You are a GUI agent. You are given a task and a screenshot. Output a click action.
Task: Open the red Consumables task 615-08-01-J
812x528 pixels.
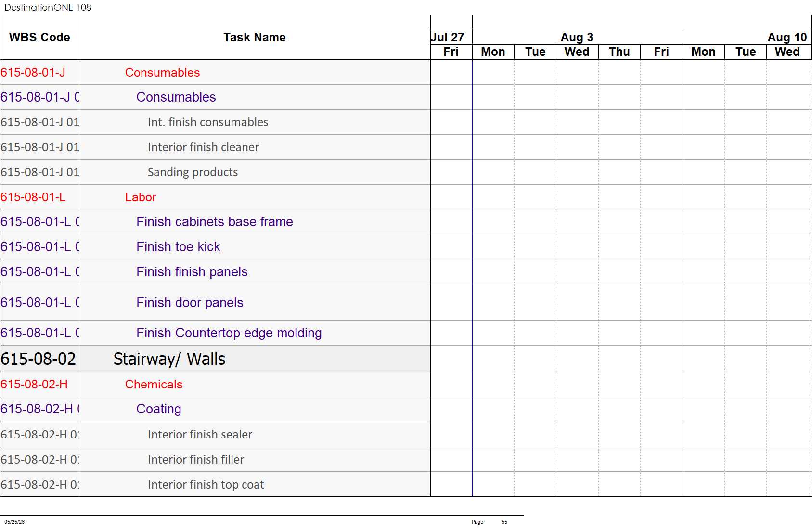pyautogui.click(x=162, y=73)
